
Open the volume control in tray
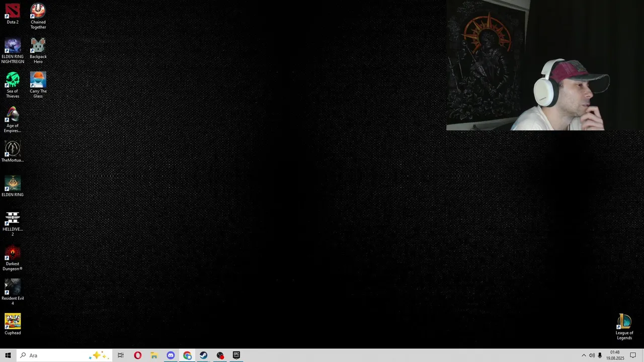pyautogui.click(x=592, y=355)
